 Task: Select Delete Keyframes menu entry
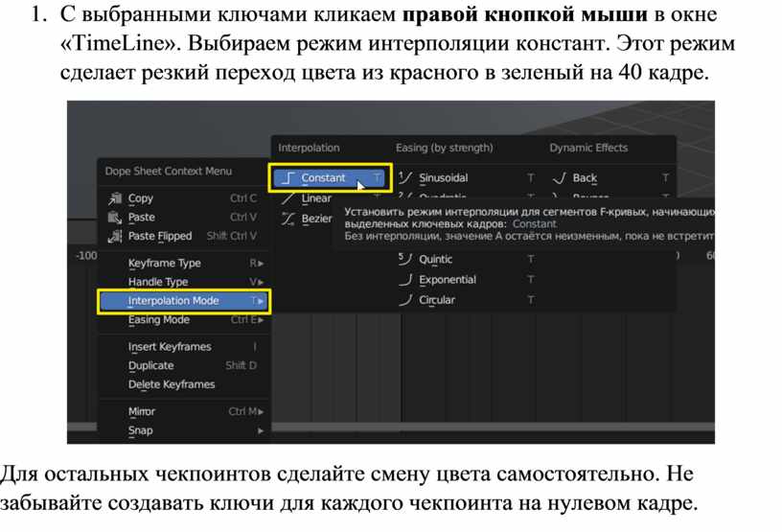172,384
